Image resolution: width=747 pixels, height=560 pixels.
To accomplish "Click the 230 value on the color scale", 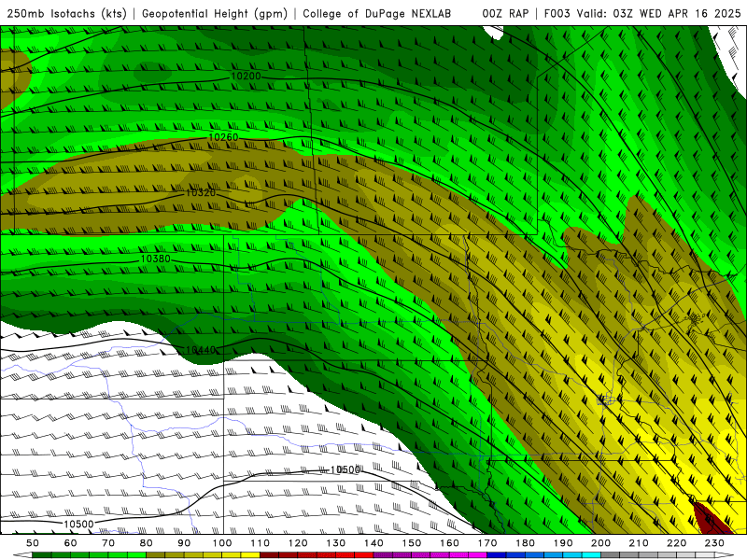I will pos(714,543).
